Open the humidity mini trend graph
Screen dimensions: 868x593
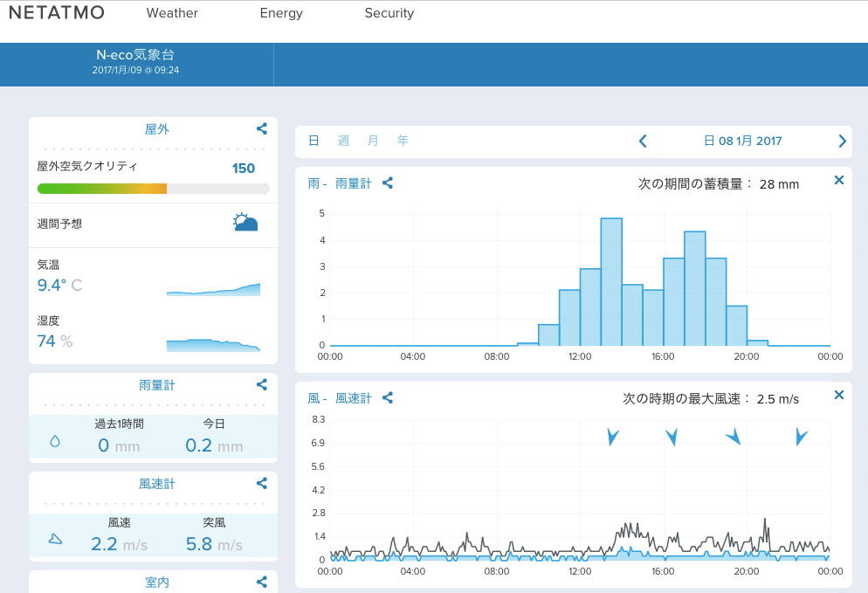pos(213,345)
